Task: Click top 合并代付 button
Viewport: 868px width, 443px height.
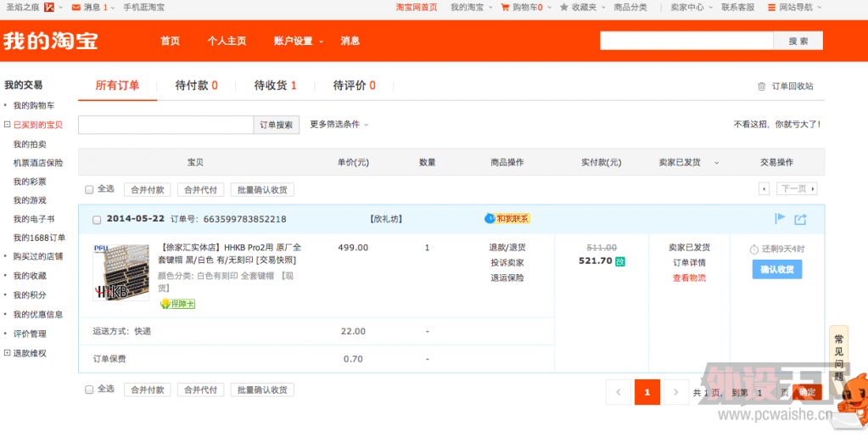Action: [x=200, y=190]
